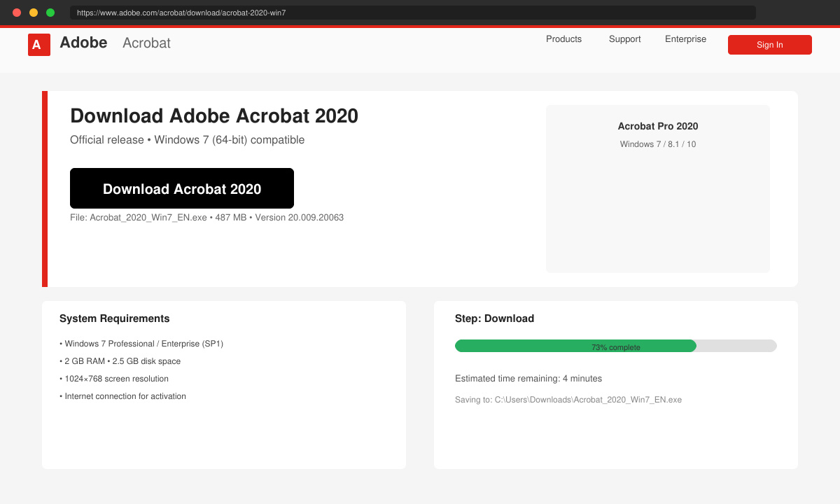Click the 'Windows 7 / 8.1 / 10' text
Screen dimensions: 840x504
tap(658, 144)
